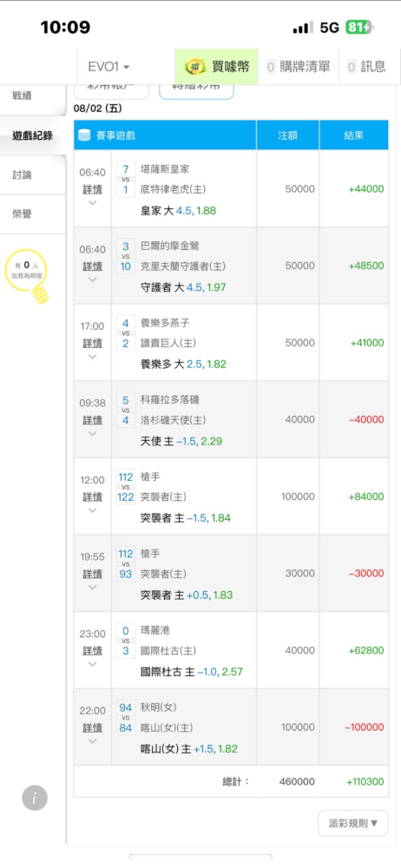This screenshot has width=401, height=868.
Task: Click the gray info circle icon
Action: pos(35,798)
